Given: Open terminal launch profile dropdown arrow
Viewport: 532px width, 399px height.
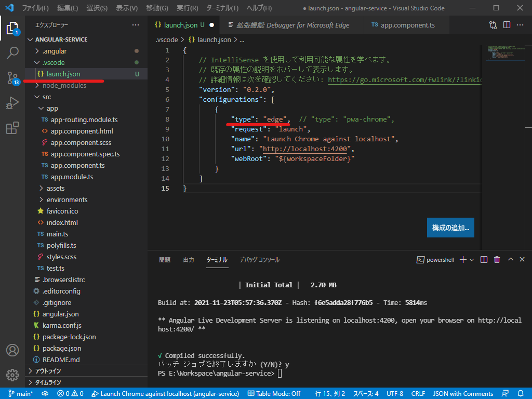Looking at the screenshot, I should (x=472, y=260).
